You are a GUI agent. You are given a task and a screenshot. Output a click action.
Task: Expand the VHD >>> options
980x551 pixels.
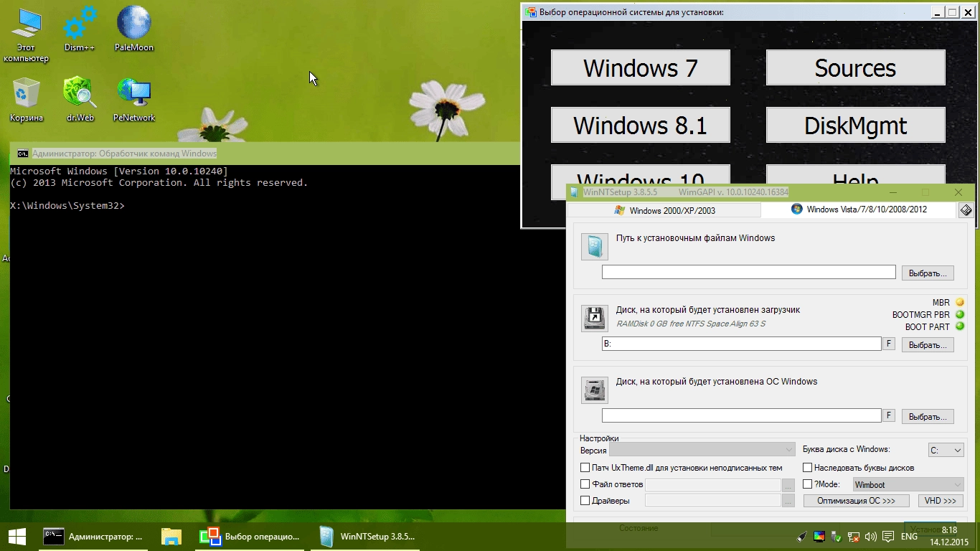coord(940,501)
